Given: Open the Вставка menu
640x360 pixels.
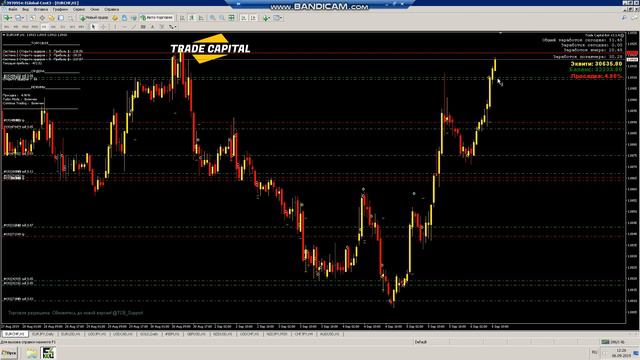Looking at the screenshot, I should 41,9.
